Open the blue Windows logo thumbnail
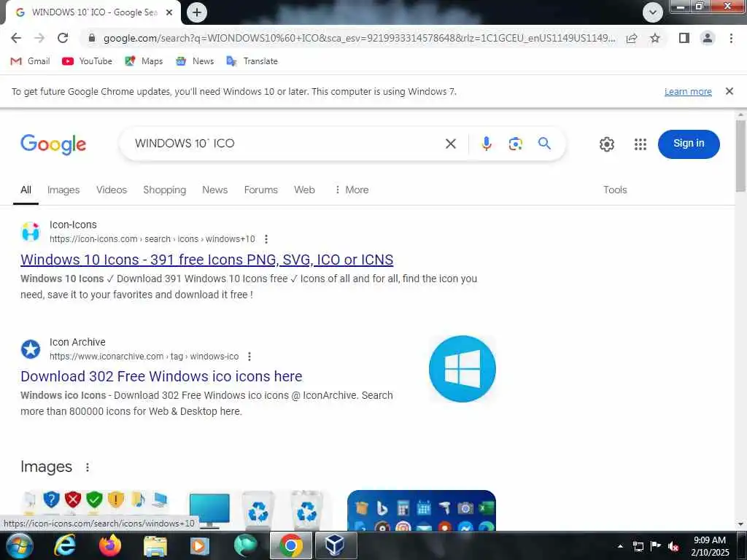Viewport: 747px width, 560px height. (462, 369)
